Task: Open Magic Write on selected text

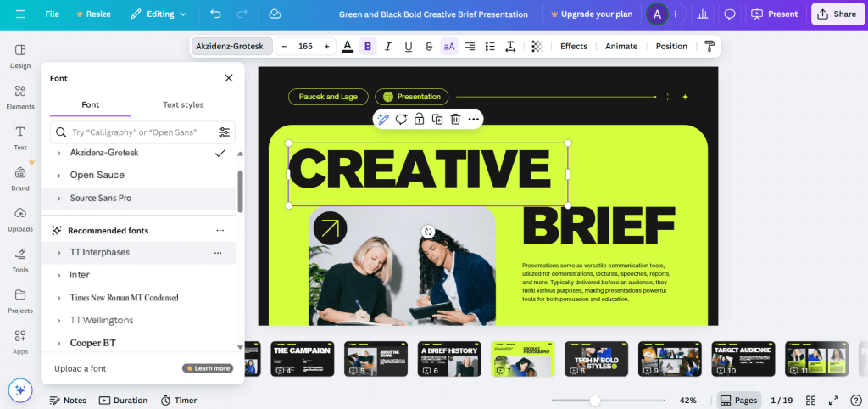Action: click(383, 119)
